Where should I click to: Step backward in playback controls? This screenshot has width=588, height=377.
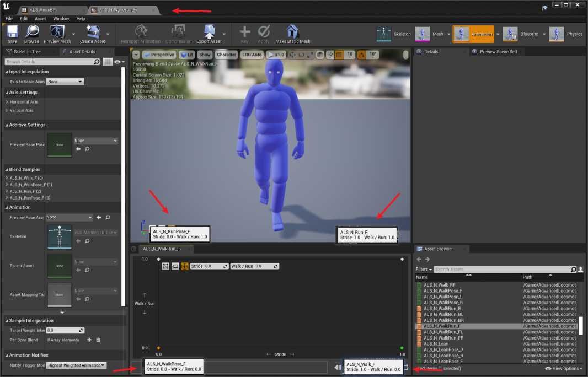pos(338,367)
